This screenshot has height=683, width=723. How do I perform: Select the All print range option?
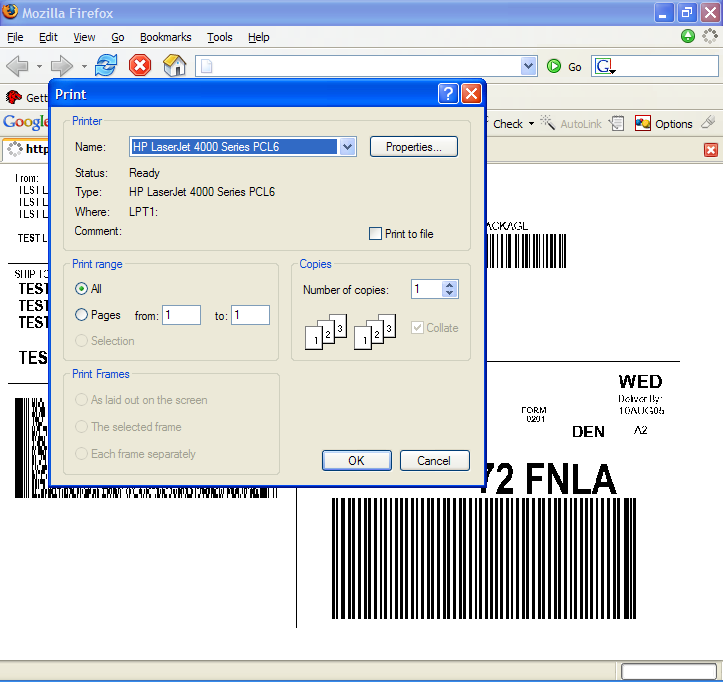click(82, 288)
